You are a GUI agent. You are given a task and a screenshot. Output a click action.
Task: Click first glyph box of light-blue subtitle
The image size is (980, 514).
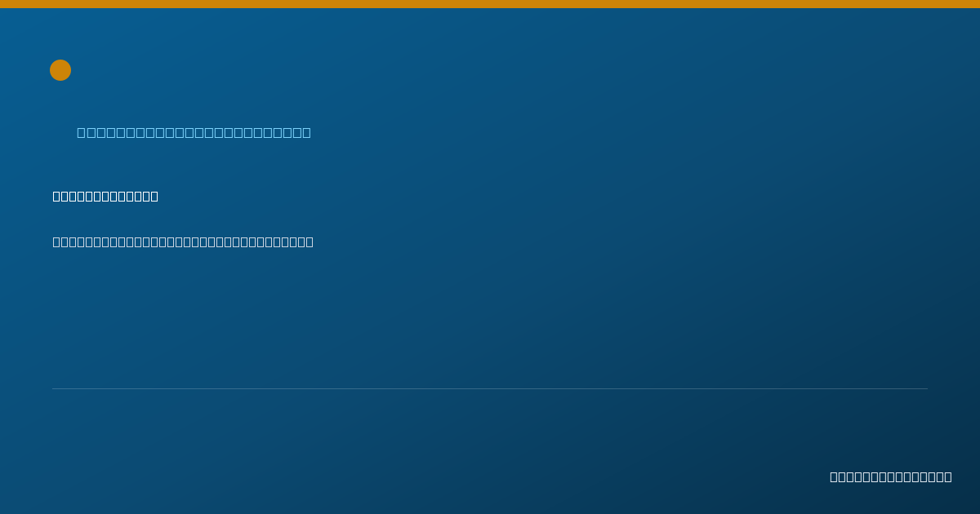82,132
